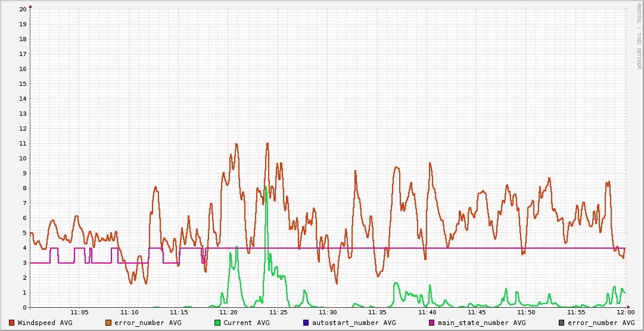The image size is (644, 331).
Task: Select the Windspeed AVG legend label
Action: (x=45, y=323)
